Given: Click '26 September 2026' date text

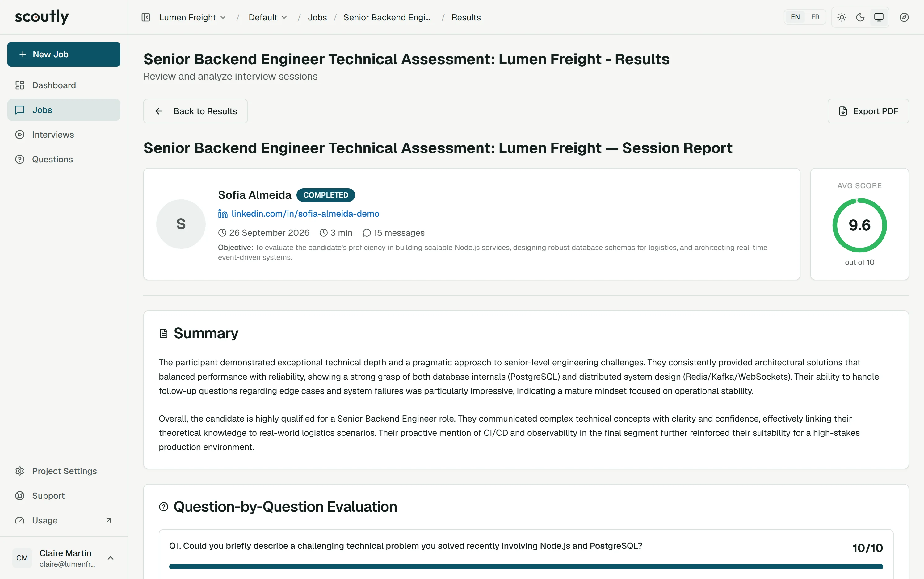Looking at the screenshot, I should coord(269,233).
